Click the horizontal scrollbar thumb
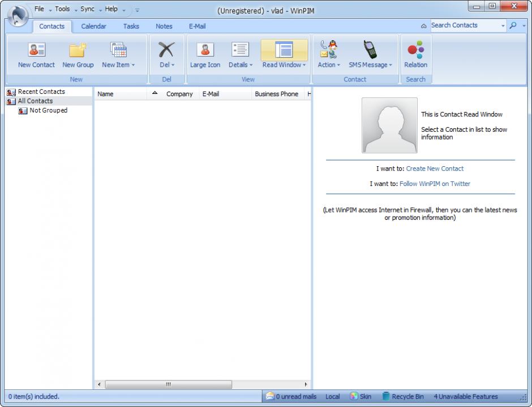 click(168, 384)
